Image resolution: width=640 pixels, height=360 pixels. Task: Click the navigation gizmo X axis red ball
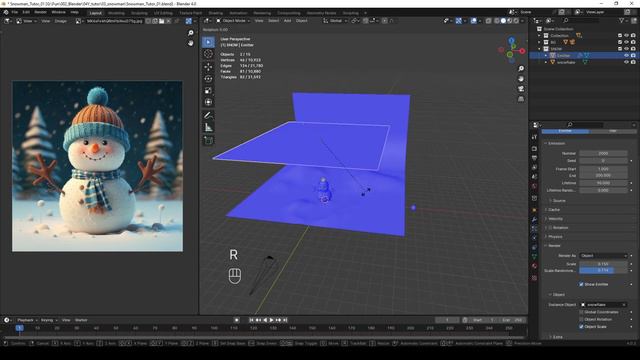click(522, 51)
